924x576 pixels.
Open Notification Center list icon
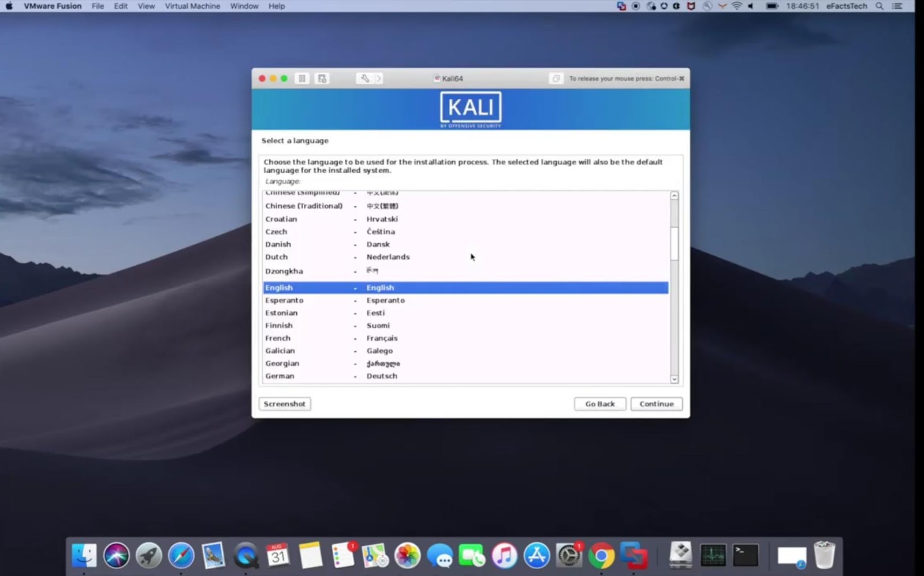click(x=897, y=6)
